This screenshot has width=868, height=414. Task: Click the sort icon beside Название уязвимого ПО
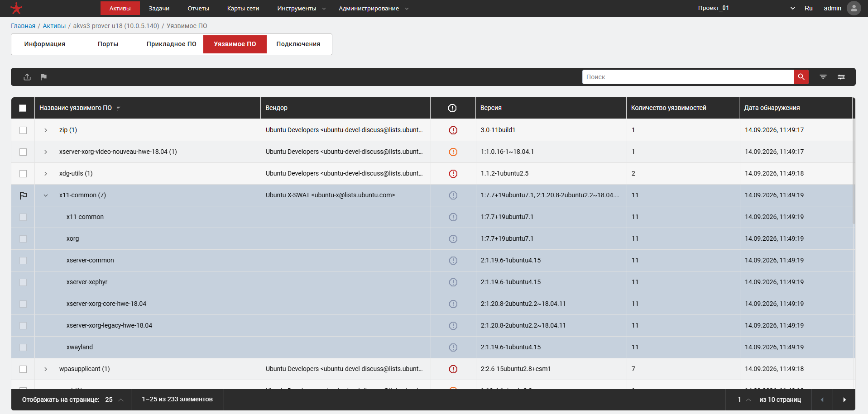point(119,108)
